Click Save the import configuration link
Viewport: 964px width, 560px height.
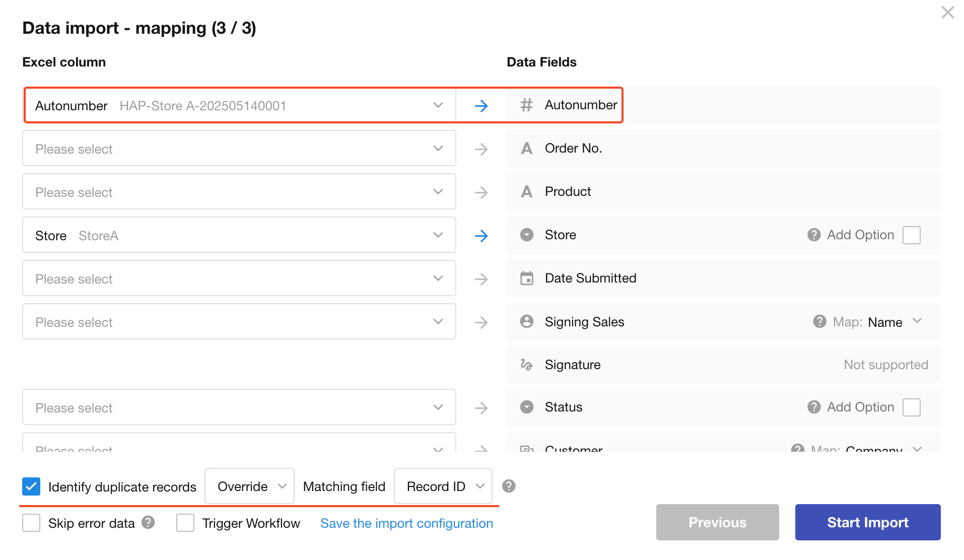point(406,523)
